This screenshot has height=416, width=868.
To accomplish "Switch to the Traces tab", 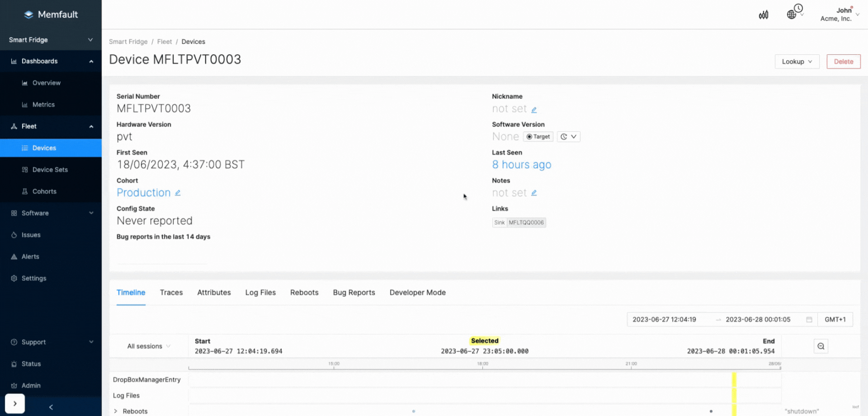I will 171,293.
